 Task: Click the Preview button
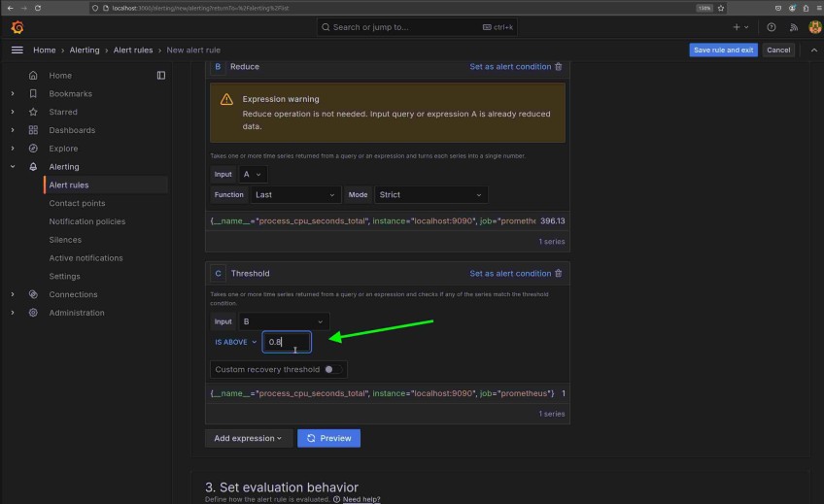(328, 438)
